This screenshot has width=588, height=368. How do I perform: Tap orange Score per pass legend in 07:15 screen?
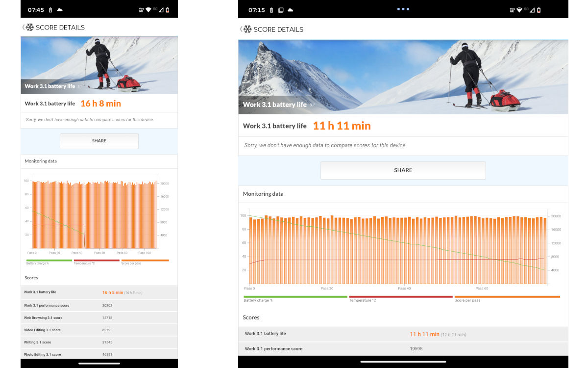pyautogui.click(x=507, y=298)
